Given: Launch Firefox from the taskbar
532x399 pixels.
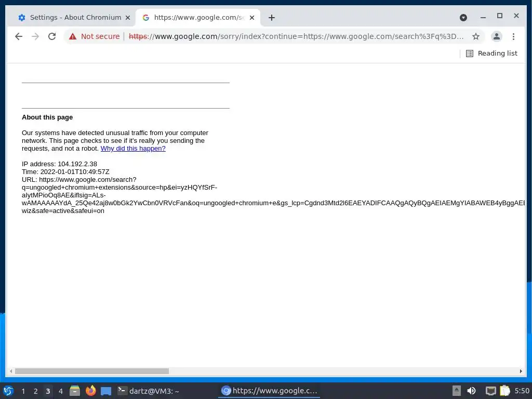Looking at the screenshot, I should [90, 391].
